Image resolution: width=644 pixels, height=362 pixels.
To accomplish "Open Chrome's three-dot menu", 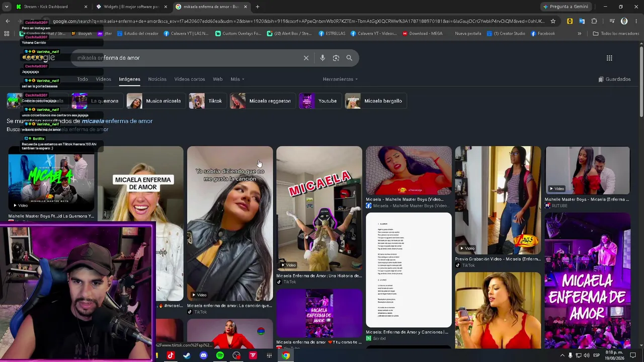I will [635, 21].
